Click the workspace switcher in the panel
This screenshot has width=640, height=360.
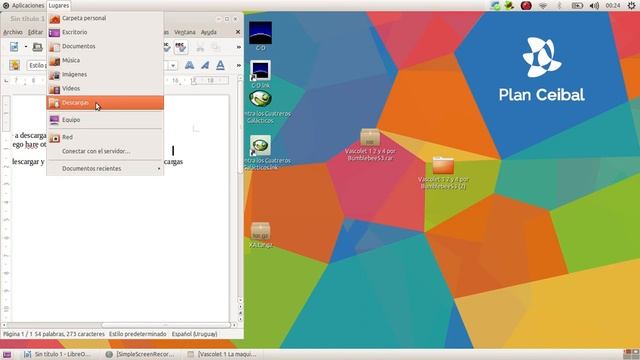(631, 354)
